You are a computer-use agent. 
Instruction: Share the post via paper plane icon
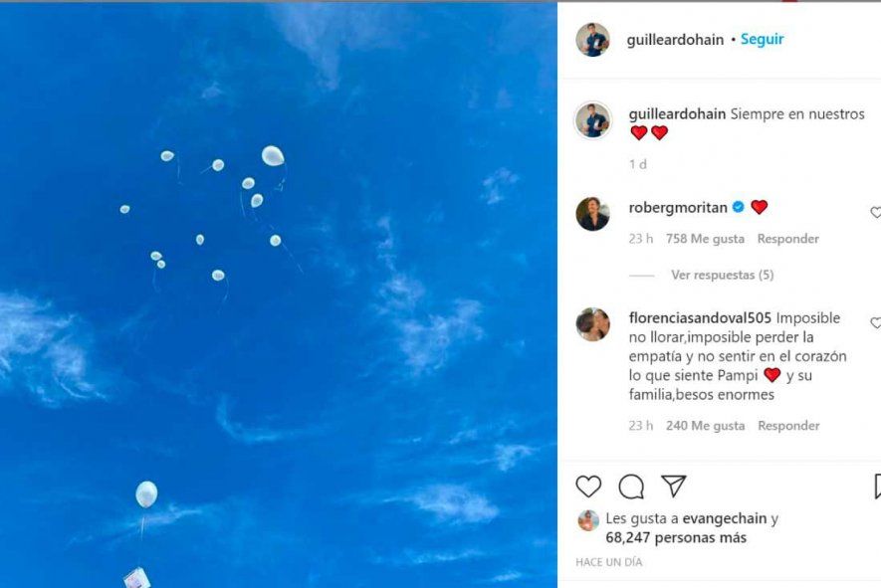click(x=674, y=486)
